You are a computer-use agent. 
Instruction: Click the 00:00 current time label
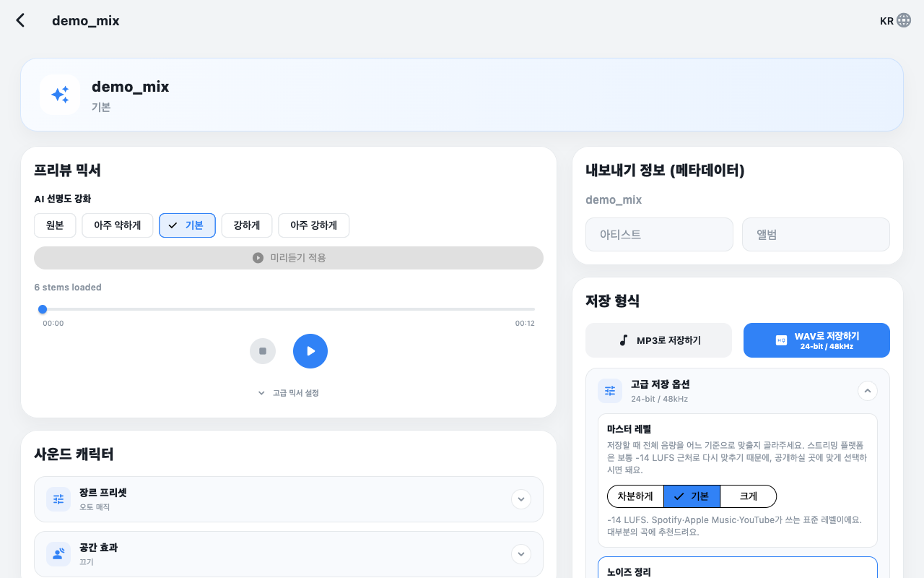[53, 324]
